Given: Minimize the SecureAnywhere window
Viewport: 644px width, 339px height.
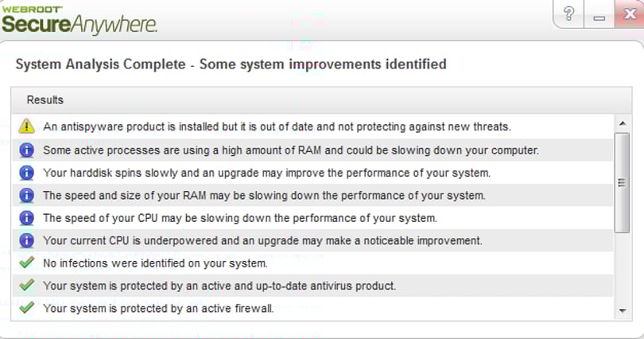Looking at the screenshot, I should pos(599,14).
